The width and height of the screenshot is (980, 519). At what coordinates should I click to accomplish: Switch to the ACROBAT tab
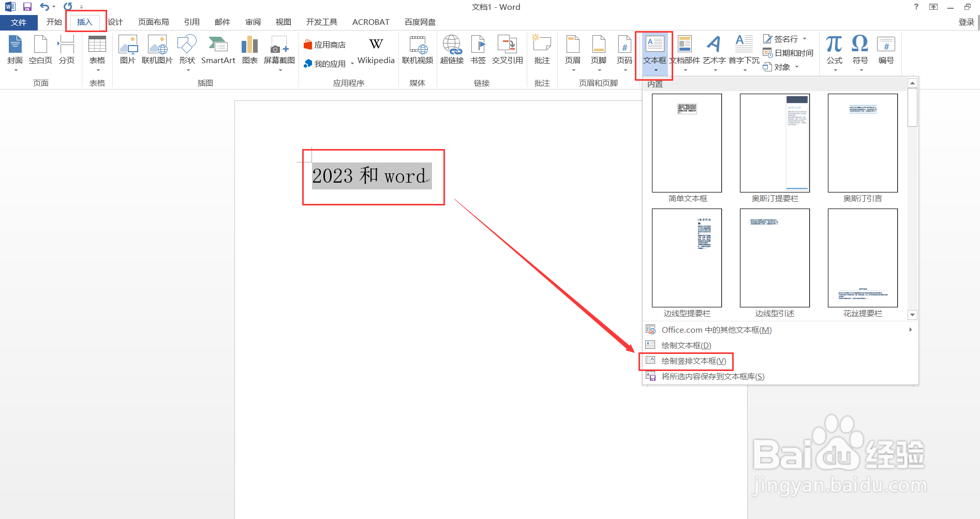point(370,22)
